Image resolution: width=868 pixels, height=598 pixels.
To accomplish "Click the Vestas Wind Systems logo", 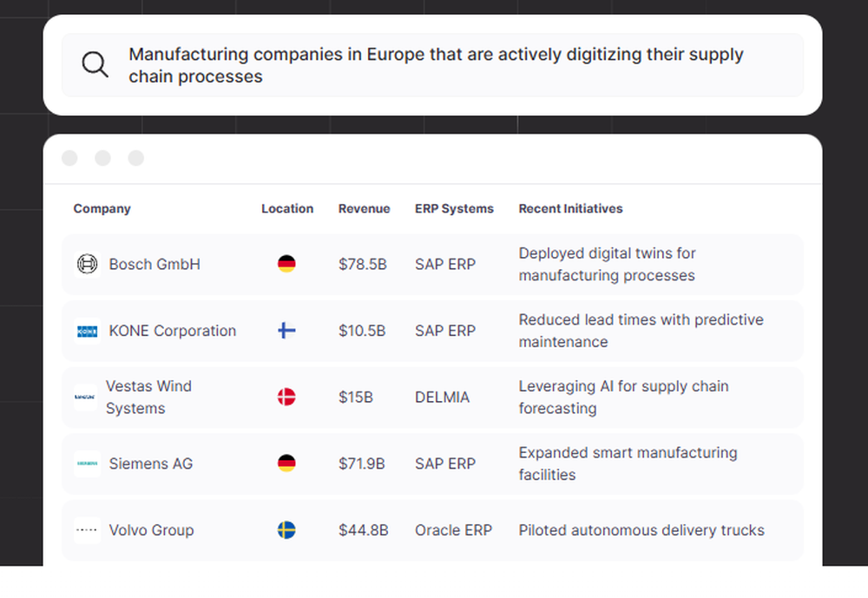I will tap(85, 398).
